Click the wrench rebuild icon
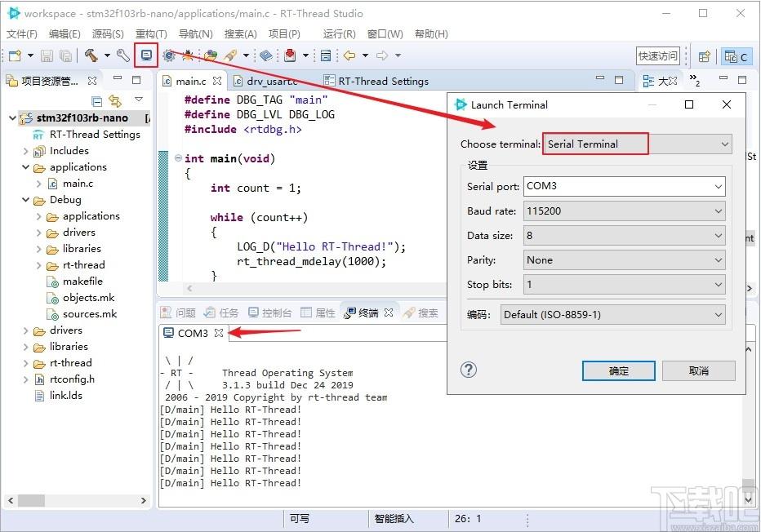The width and height of the screenshot is (761, 532). pyautogui.click(x=122, y=55)
